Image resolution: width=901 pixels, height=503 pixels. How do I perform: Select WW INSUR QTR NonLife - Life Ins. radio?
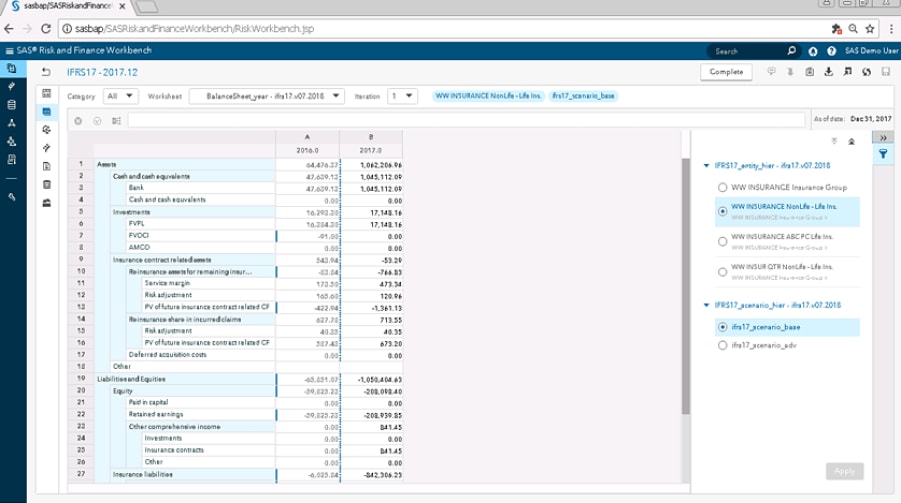722,272
